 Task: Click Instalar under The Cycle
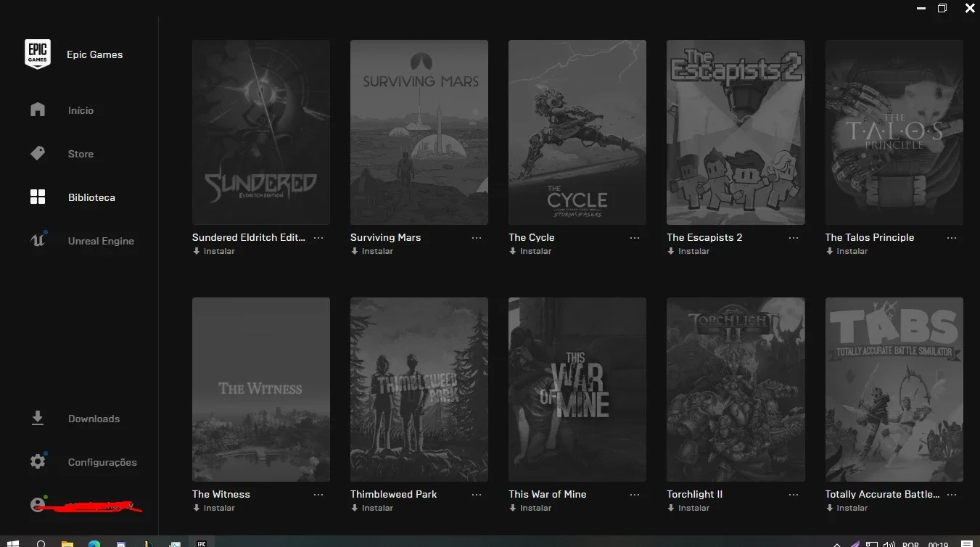click(x=530, y=251)
